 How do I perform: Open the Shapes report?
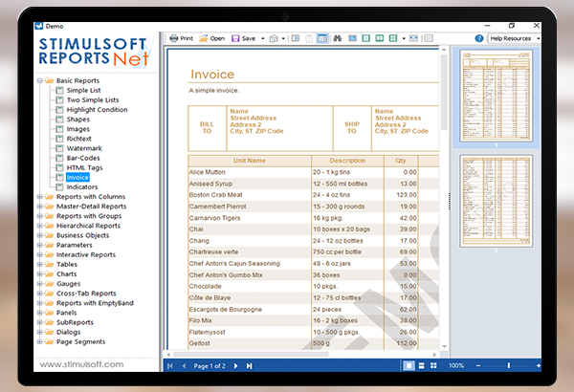point(78,120)
